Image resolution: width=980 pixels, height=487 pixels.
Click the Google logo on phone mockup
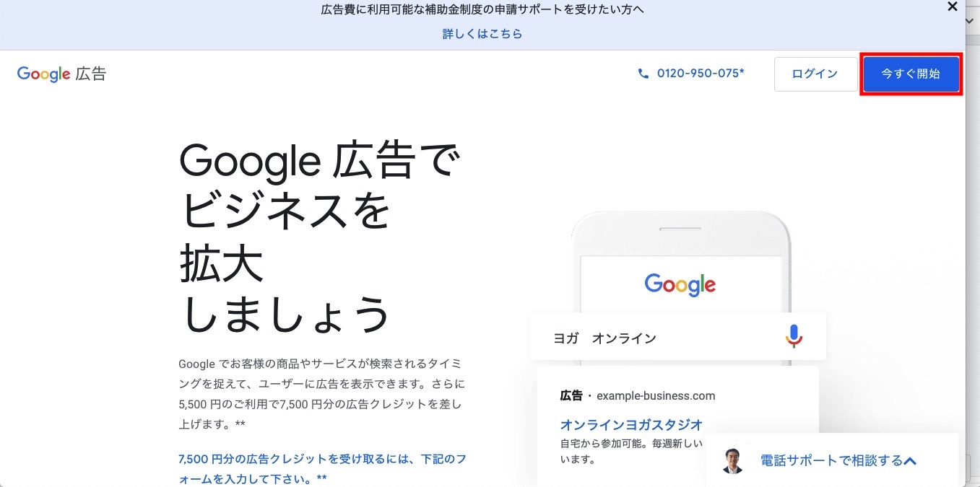680,284
